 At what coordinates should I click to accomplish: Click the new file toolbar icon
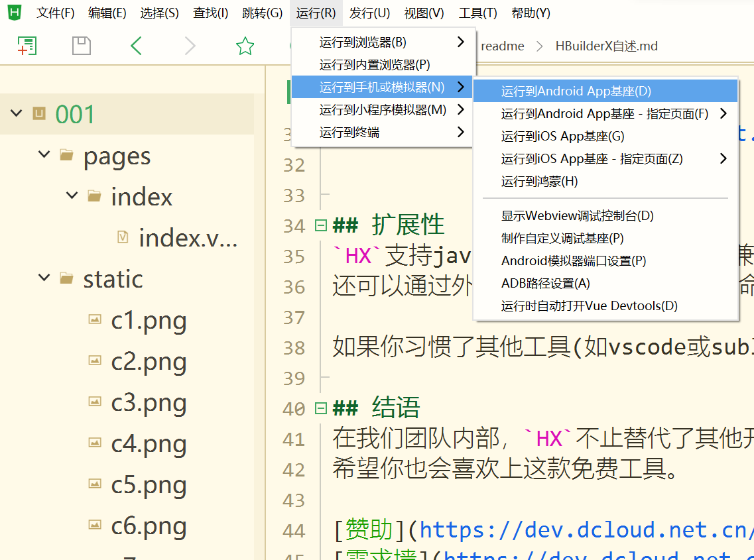[x=27, y=46]
